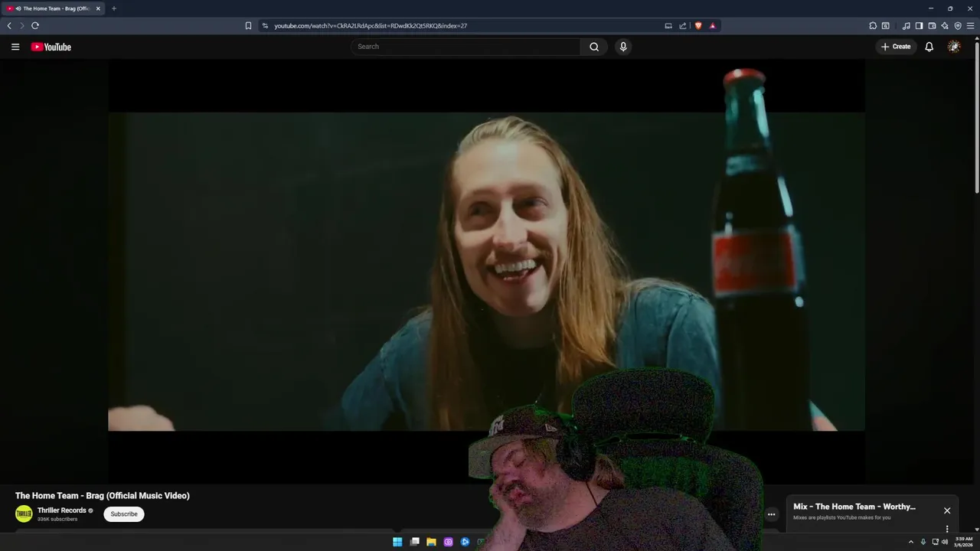Open the Brave playlist music note icon
This screenshot has height=551, width=980.
[906, 25]
